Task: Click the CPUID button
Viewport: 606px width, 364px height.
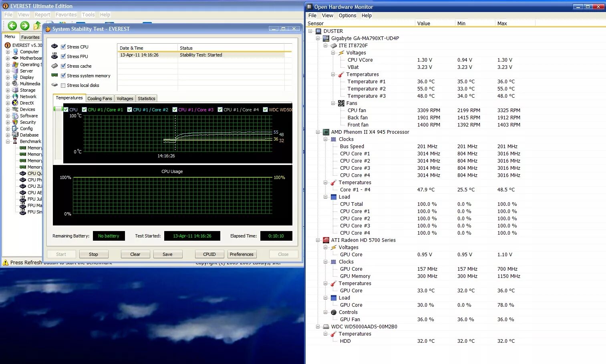Action: pyautogui.click(x=209, y=254)
